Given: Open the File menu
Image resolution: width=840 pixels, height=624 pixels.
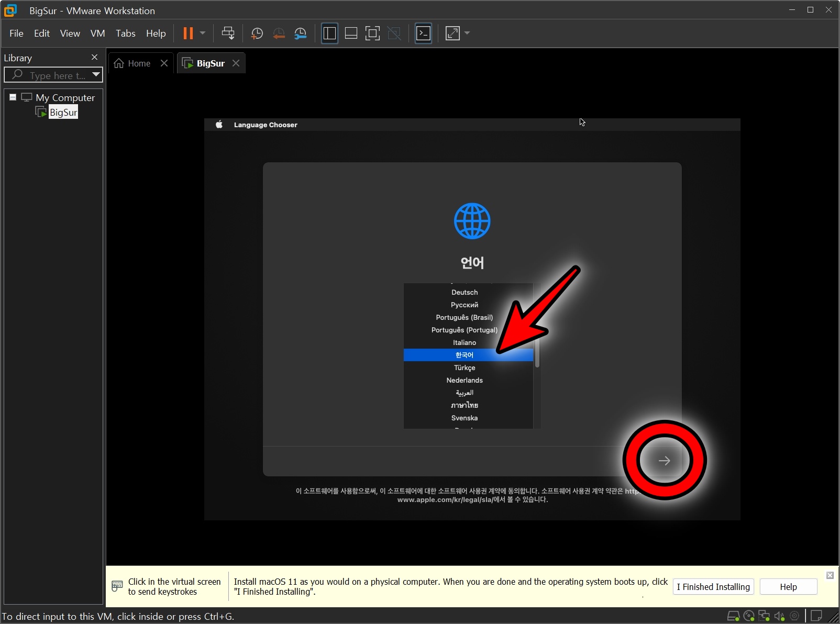Looking at the screenshot, I should coord(16,34).
